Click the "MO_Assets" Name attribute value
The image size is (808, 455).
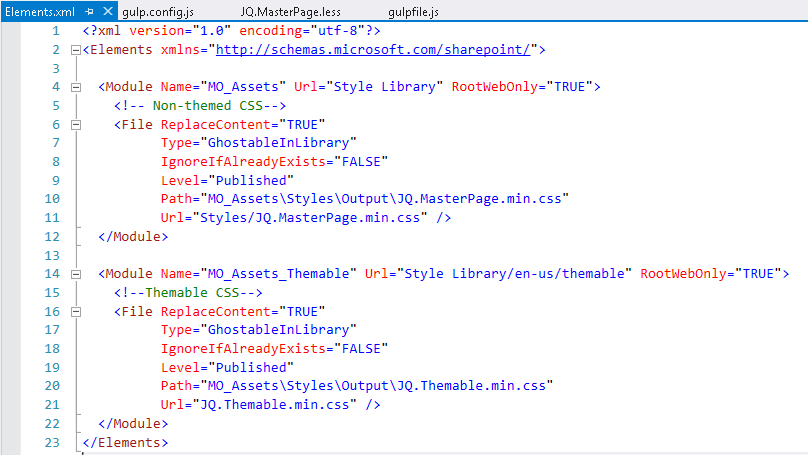point(243,87)
